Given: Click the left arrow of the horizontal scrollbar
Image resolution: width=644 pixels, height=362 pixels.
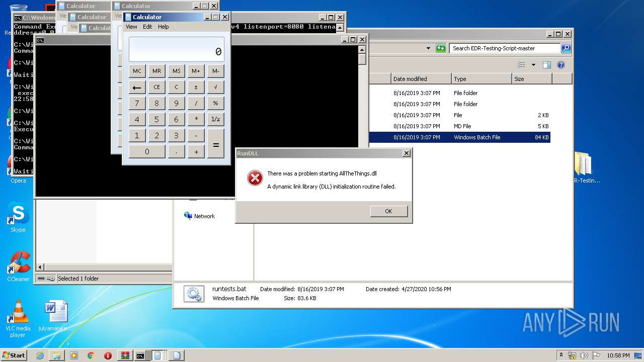Looking at the screenshot, I should pyautogui.click(x=40, y=267).
